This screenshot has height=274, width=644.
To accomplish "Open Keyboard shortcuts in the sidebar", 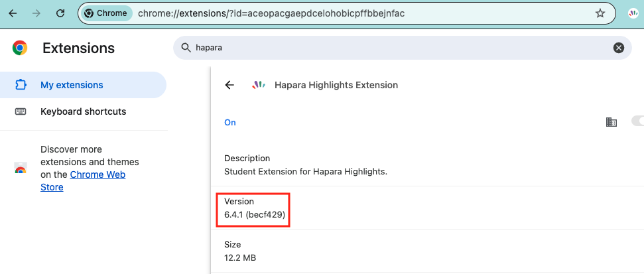I will click(x=83, y=111).
